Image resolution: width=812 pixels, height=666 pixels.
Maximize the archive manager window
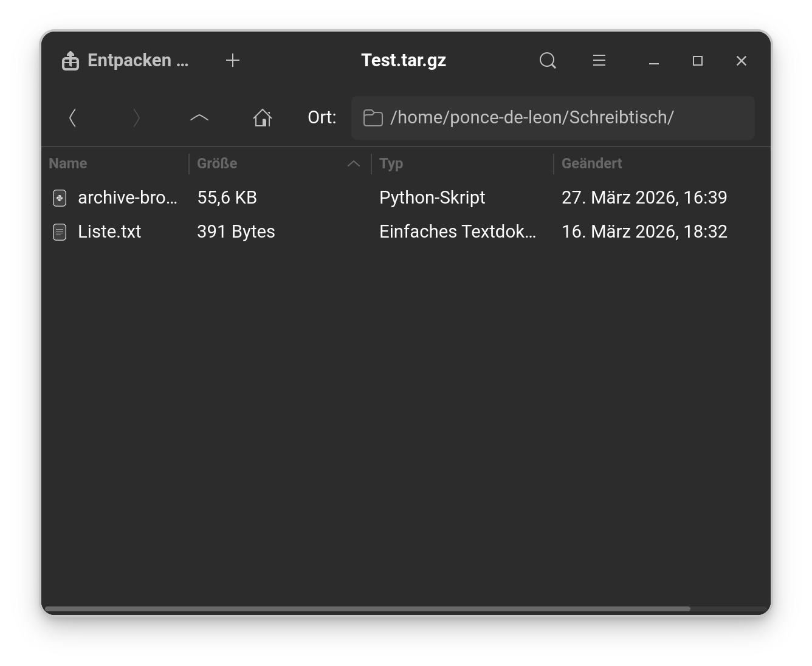click(698, 60)
